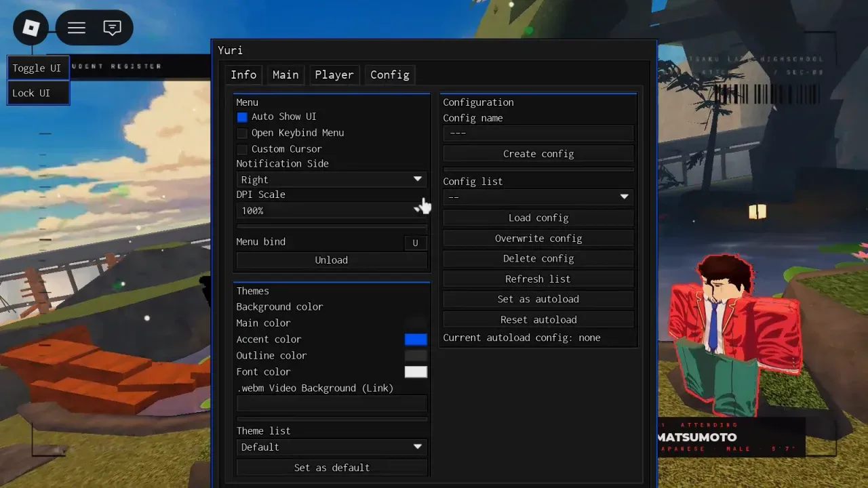Click the Config name input field

click(x=538, y=133)
